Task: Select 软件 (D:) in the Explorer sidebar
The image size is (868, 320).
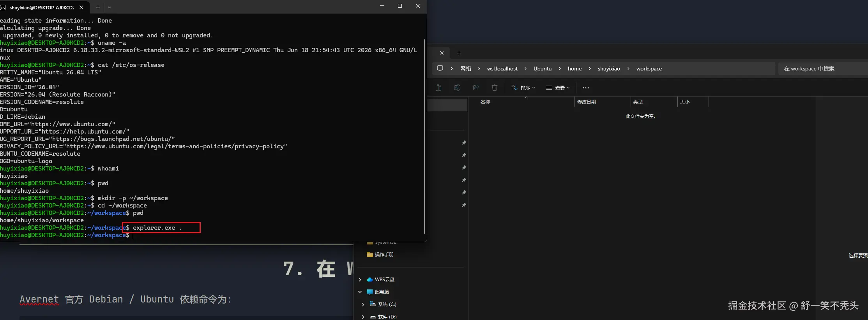Action: (387, 317)
